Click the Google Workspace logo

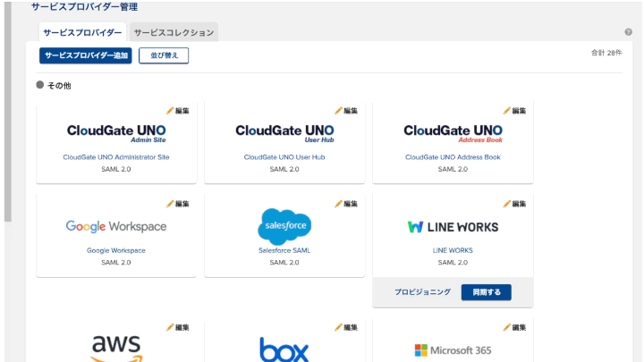pyautogui.click(x=116, y=226)
